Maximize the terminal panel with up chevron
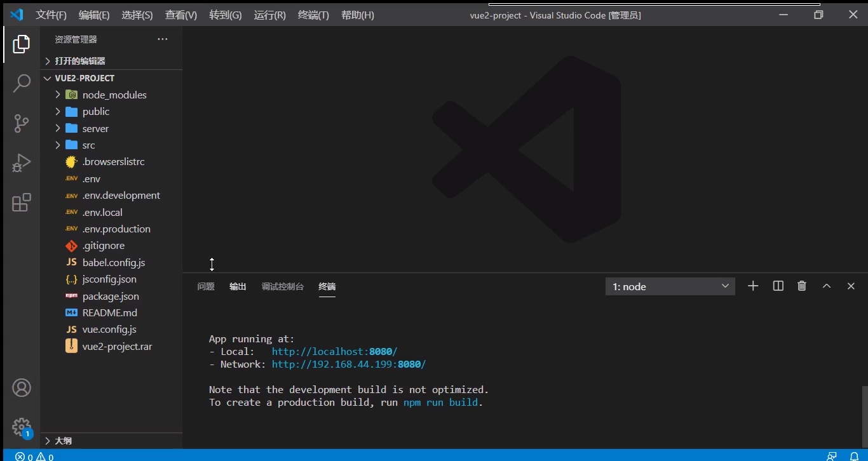868x461 pixels. click(x=827, y=286)
